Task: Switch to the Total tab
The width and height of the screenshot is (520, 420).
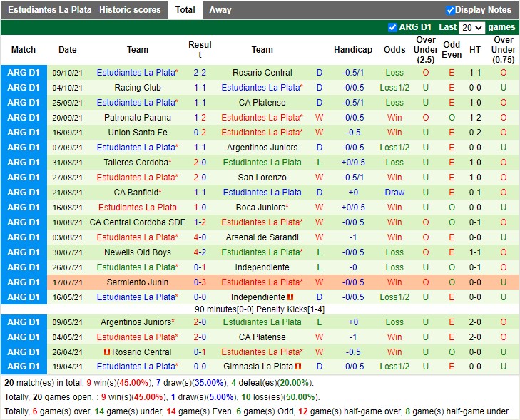Action: coord(185,10)
